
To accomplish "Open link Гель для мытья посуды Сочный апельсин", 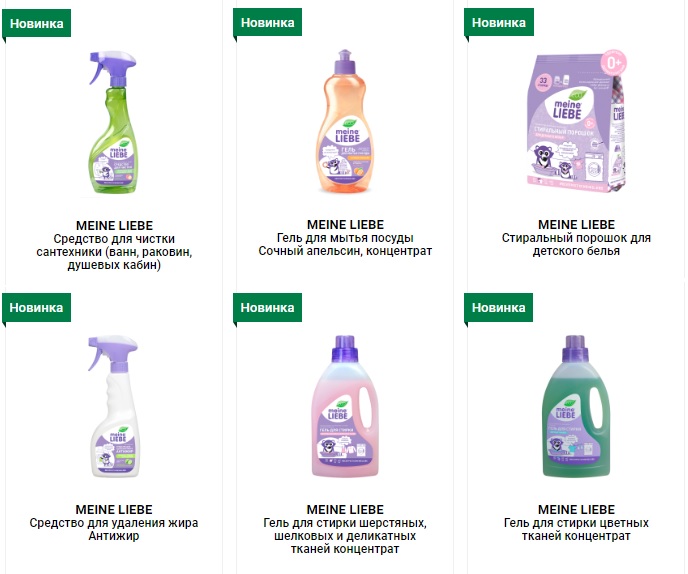I will [x=345, y=244].
